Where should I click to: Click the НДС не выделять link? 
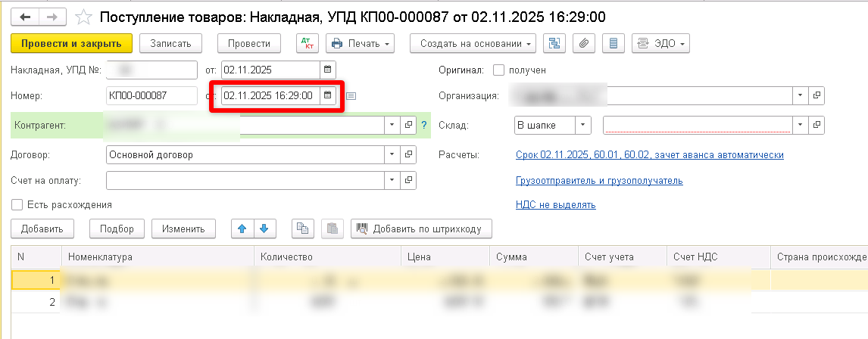coord(555,205)
